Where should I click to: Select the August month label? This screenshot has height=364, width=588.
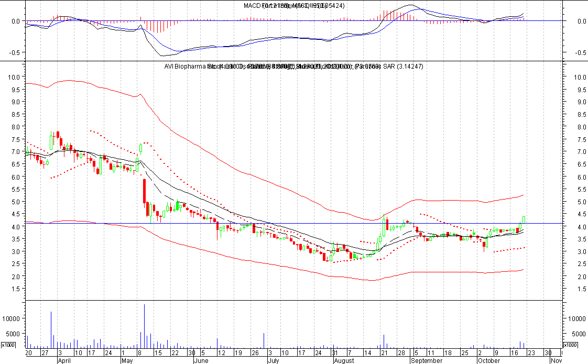point(344,361)
